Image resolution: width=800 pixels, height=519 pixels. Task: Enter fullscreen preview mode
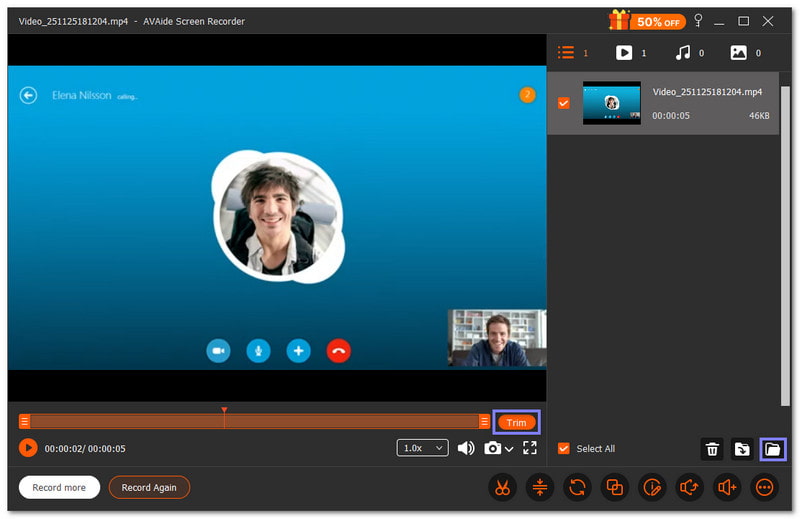(x=530, y=448)
